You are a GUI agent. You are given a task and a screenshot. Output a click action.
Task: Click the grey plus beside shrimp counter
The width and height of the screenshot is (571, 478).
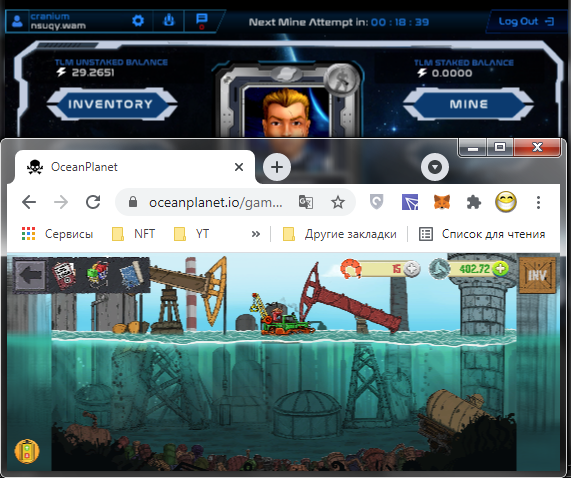[411, 269]
